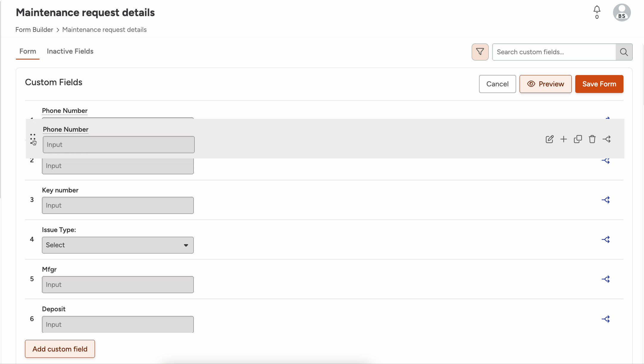Click the Cancel button
The height and width of the screenshot is (364, 644).
coord(497,84)
